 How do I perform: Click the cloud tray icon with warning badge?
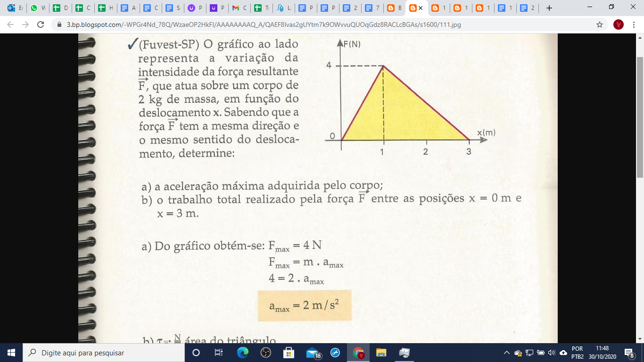[x=518, y=353]
